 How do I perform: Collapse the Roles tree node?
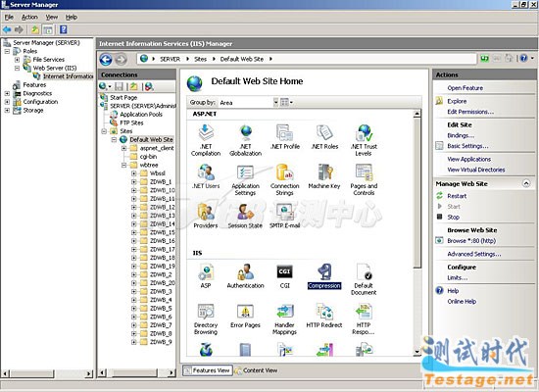[x=7, y=51]
